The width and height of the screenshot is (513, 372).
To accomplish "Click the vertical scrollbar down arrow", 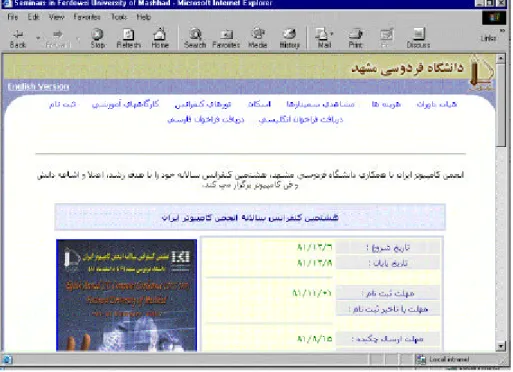I will (x=501, y=346).
